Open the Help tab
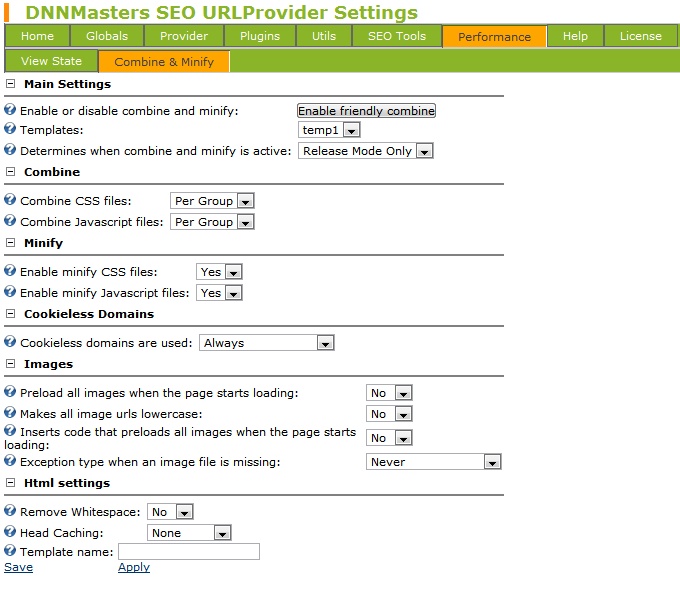Screen dimensions: 680x589 pyautogui.click(x=575, y=36)
